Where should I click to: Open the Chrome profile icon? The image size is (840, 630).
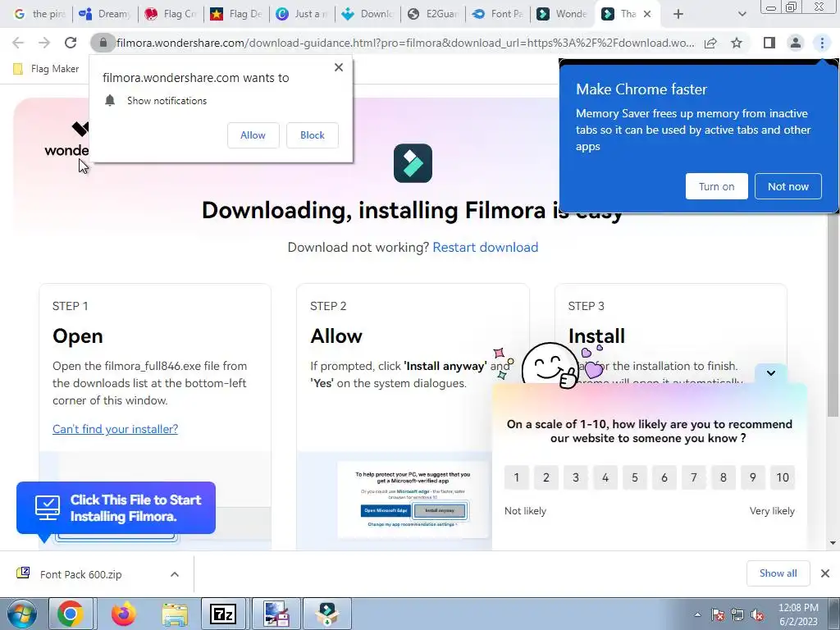coord(796,43)
